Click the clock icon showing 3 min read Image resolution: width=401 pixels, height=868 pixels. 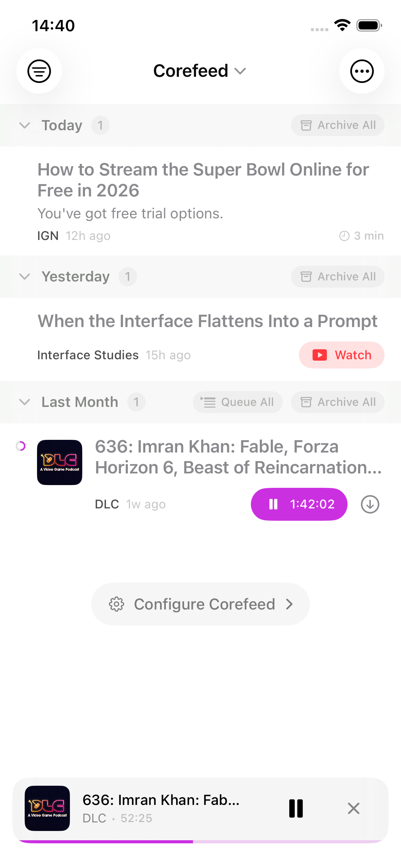344,236
